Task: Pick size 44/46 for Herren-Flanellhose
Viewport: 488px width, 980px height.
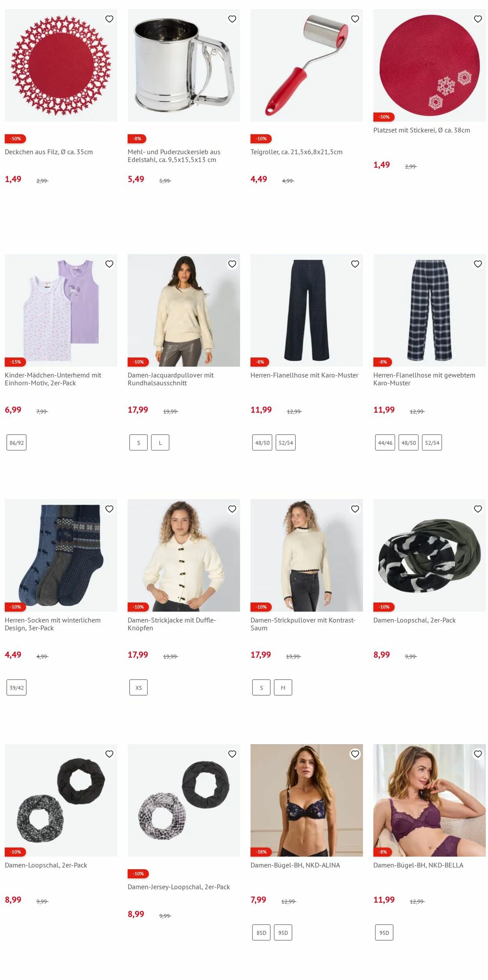Action: coord(385,443)
